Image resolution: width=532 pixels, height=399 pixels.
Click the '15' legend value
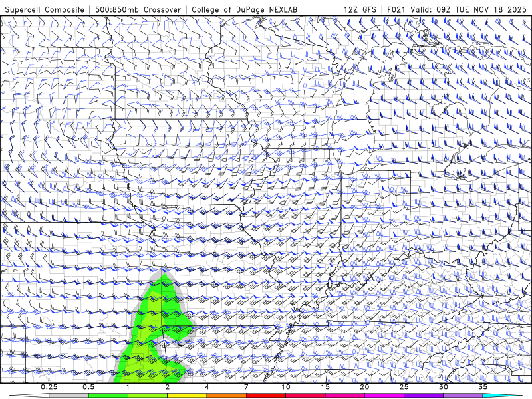(325, 387)
